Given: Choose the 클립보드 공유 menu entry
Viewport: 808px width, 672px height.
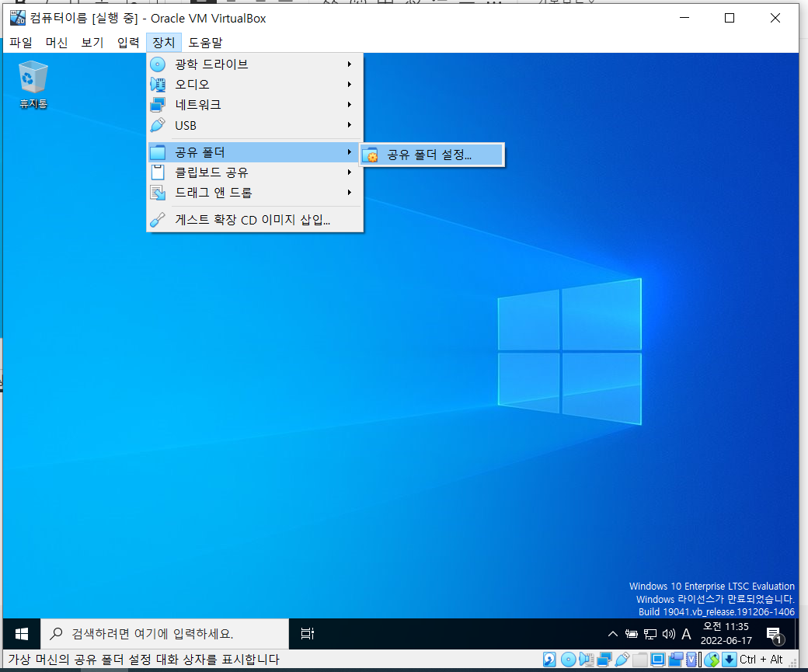Looking at the screenshot, I should pos(256,172).
